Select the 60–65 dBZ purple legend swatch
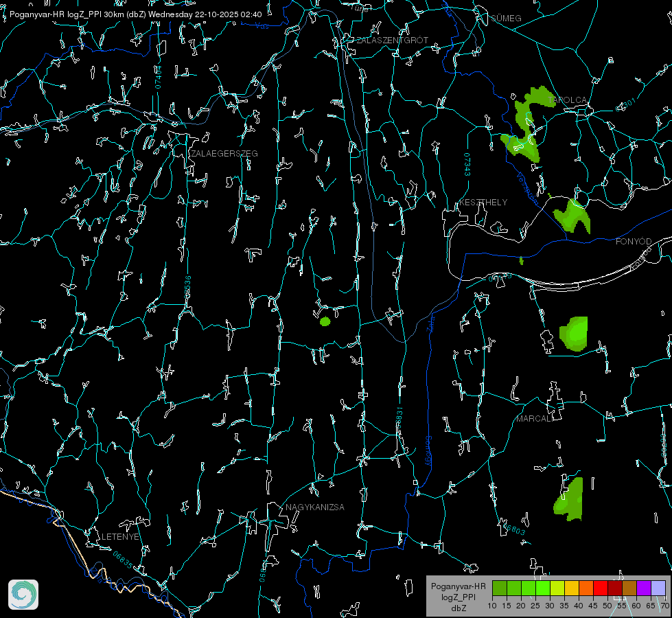The width and height of the screenshot is (672, 618). [x=644, y=588]
